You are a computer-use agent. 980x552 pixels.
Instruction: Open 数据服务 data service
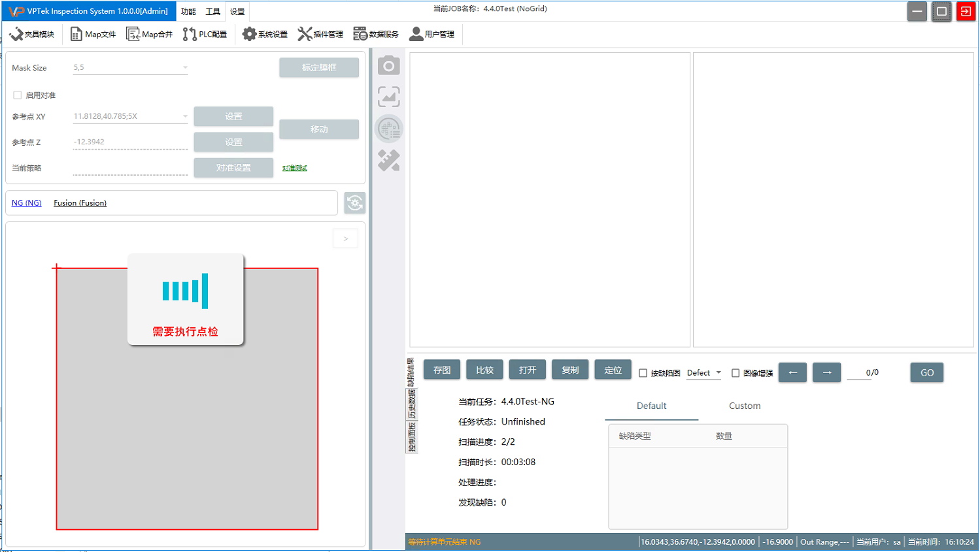pos(376,34)
